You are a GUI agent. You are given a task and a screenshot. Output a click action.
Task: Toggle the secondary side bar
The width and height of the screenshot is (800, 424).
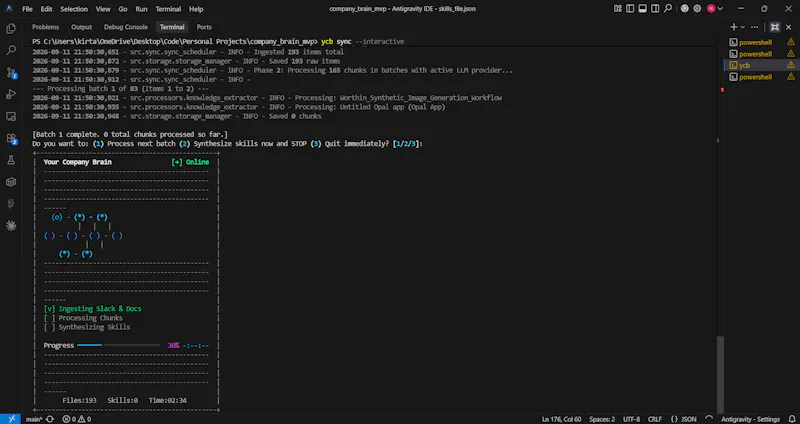[x=655, y=9]
